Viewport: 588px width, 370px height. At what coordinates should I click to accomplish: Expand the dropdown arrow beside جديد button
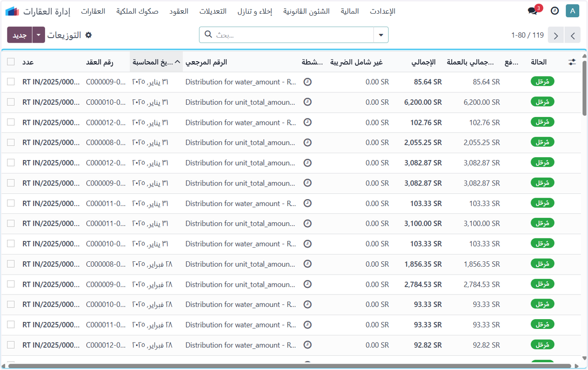point(39,35)
